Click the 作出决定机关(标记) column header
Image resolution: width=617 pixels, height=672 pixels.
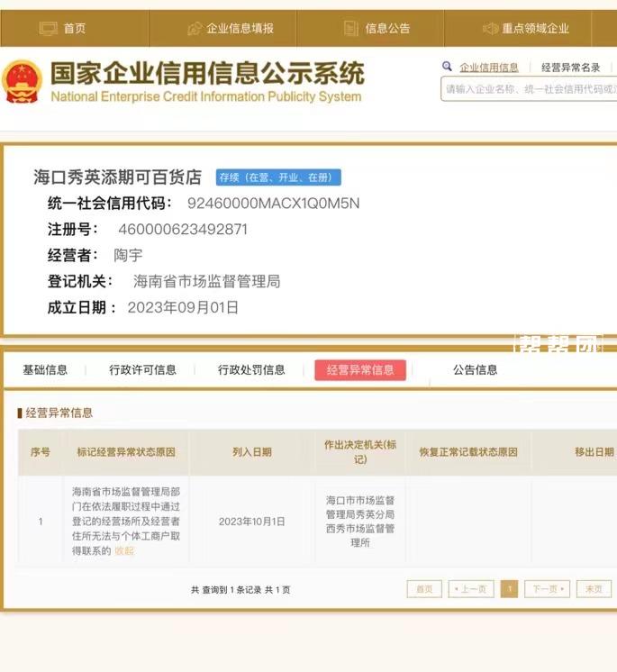360,452
